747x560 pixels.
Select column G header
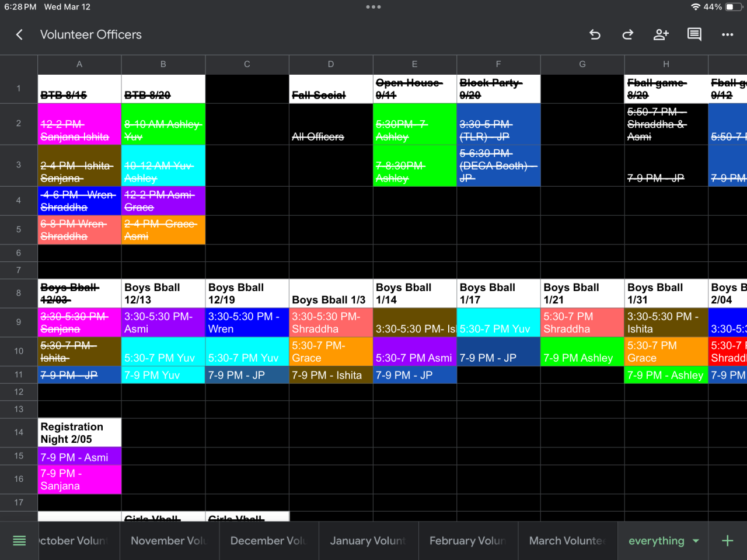pyautogui.click(x=582, y=64)
